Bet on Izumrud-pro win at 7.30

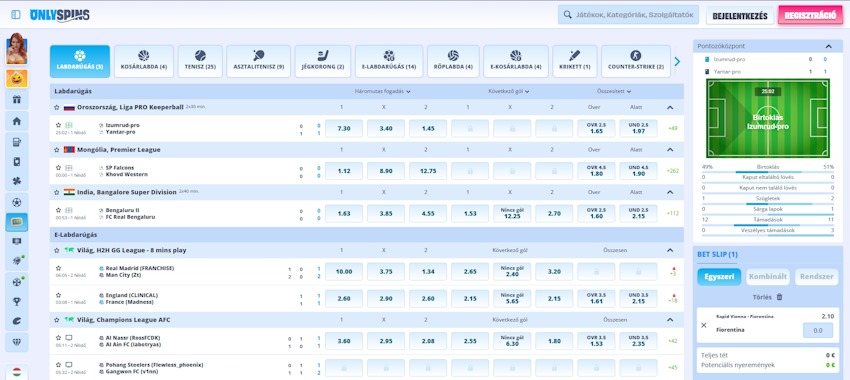pos(344,128)
